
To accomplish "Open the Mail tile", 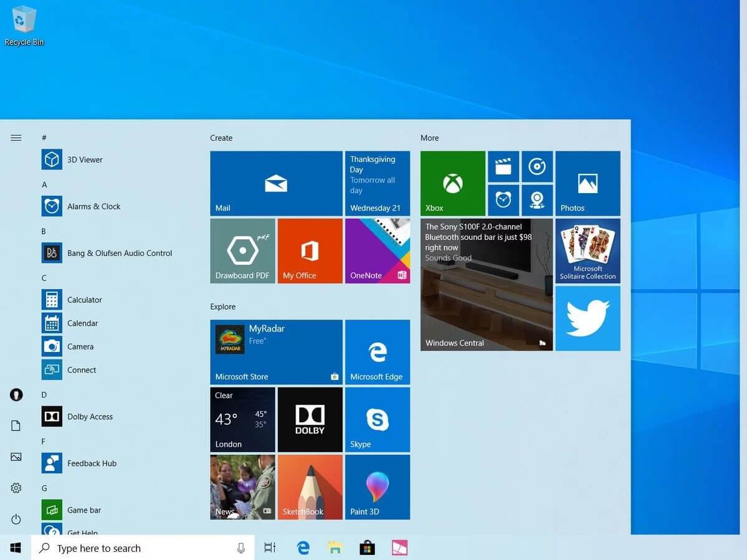I will coord(277,183).
